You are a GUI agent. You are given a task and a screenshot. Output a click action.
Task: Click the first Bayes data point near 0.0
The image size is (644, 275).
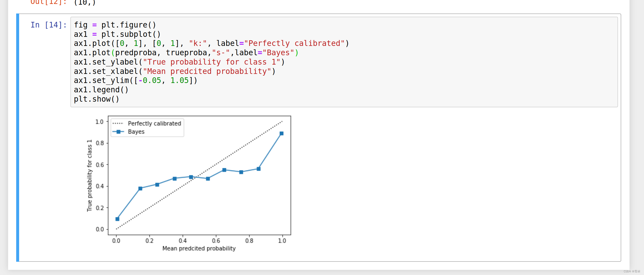click(117, 219)
